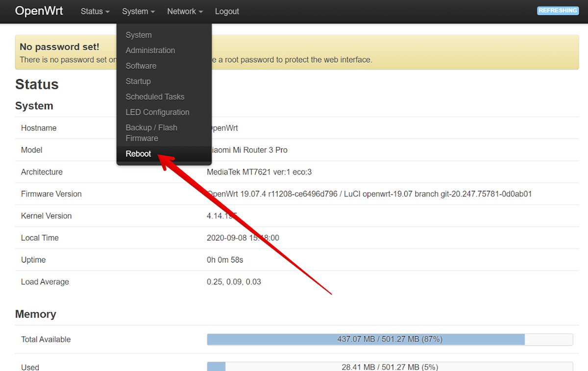Click the Hostname row label
Viewport: 588px width, 371px height.
coord(39,128)
